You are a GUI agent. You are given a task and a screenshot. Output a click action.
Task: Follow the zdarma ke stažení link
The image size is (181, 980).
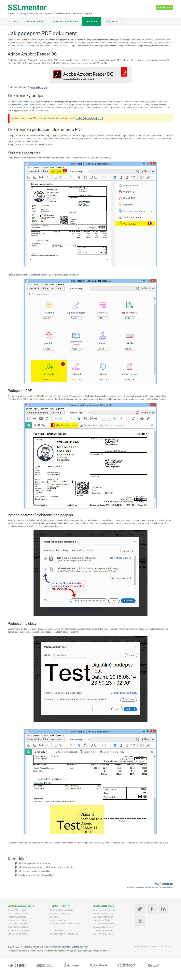tap(39, 87)
